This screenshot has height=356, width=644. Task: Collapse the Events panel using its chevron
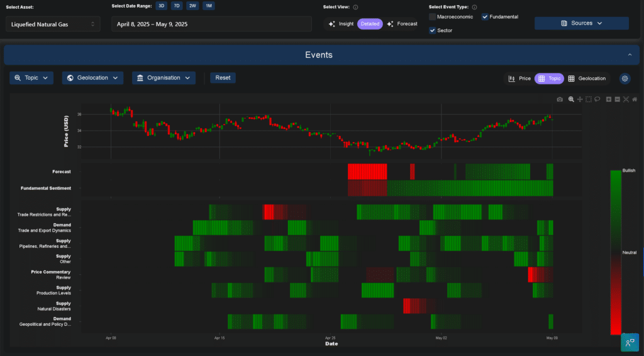(x=630, y=55)
